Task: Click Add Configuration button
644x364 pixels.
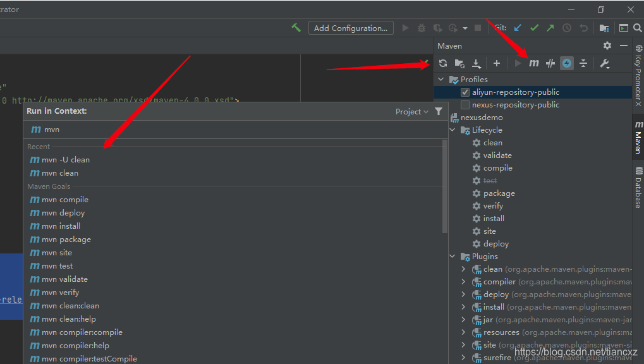Action: [x=351, y=28]
